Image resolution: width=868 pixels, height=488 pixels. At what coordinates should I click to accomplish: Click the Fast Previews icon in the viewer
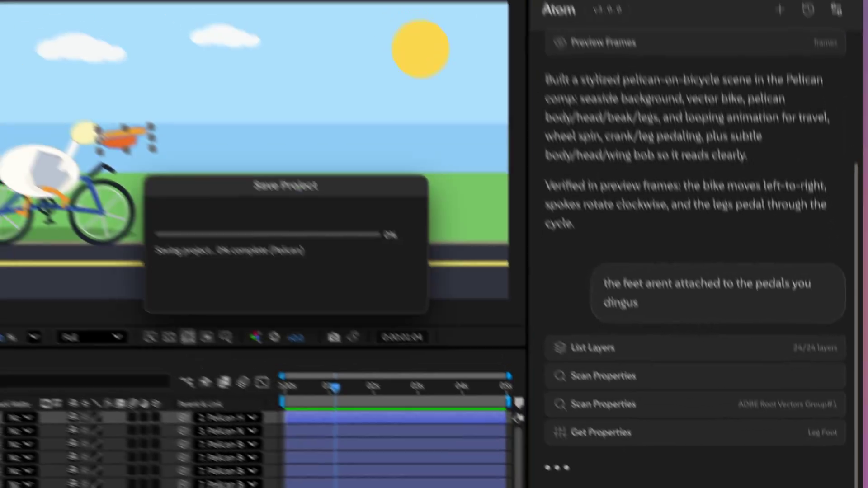(150, 337)
